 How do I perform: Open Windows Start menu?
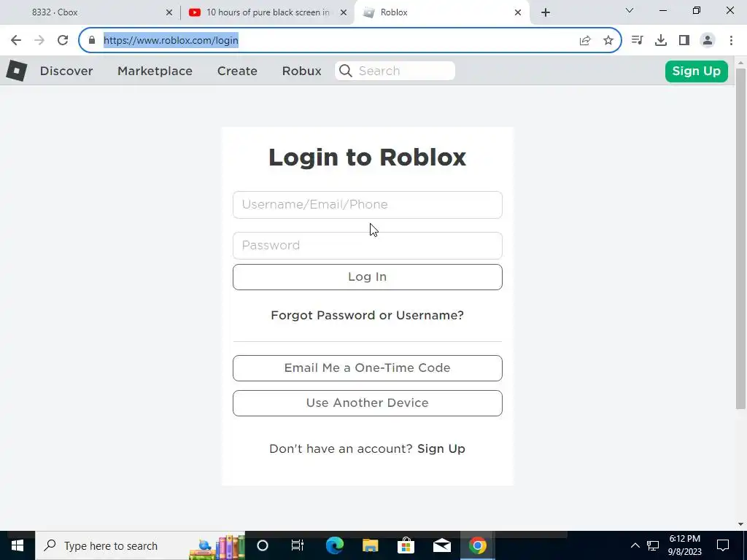(18, 545)
